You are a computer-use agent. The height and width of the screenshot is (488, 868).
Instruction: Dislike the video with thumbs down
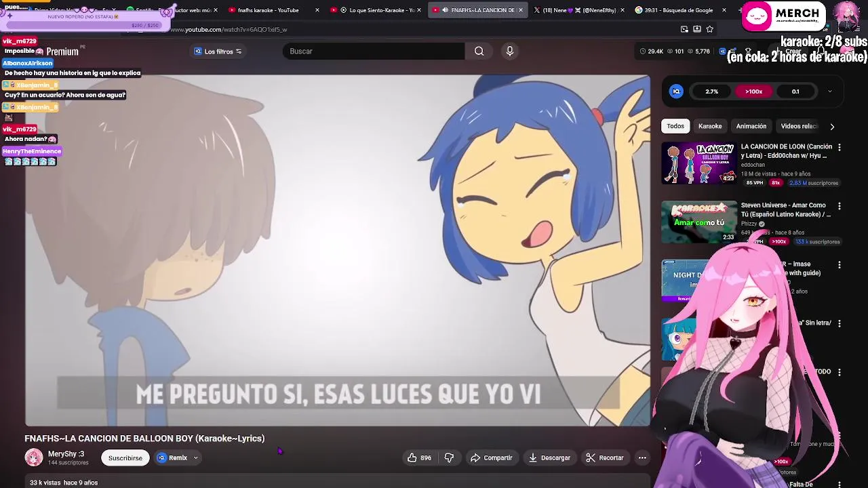coord(449,458)
